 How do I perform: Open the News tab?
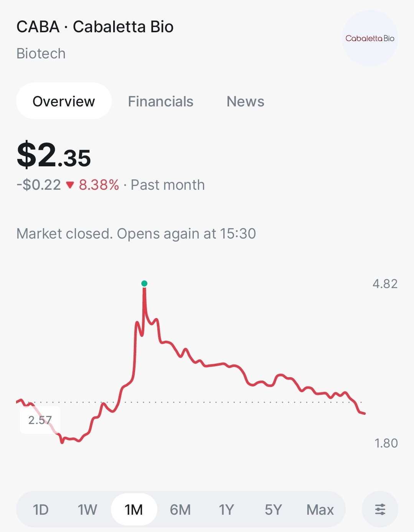click(246, 101)
